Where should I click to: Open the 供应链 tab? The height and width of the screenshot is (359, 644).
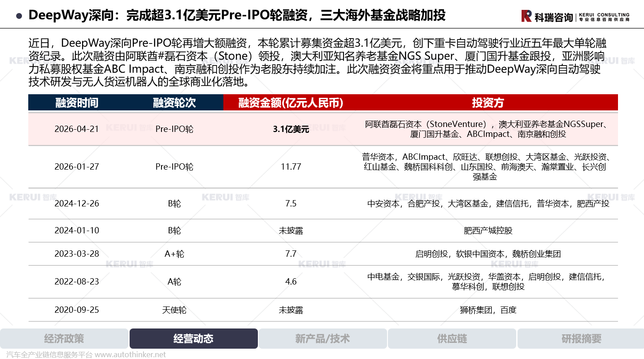click(x=452, y=339)
